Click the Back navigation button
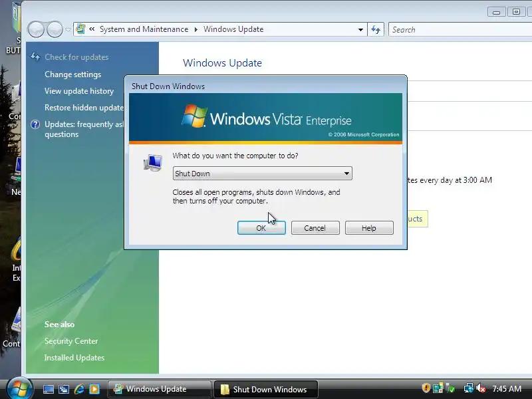Viewport: 532px width, 399px height. pyautogui.click(x=36, y=29)
